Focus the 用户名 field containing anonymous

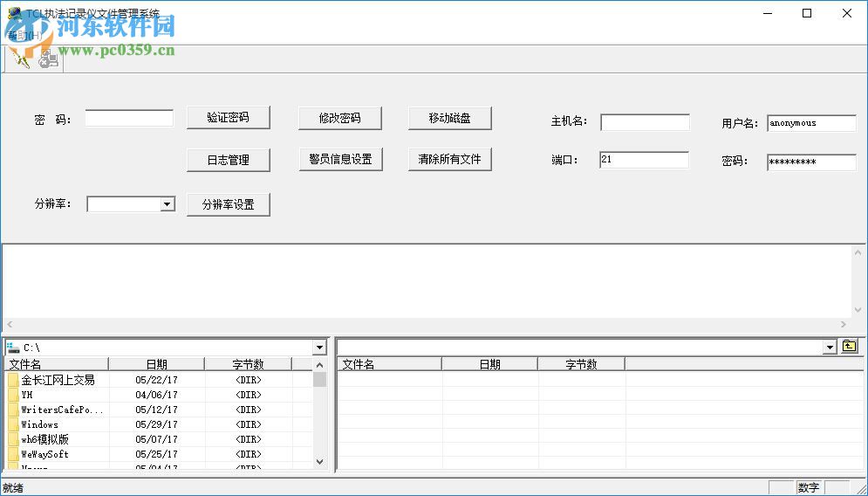[811, 123]
